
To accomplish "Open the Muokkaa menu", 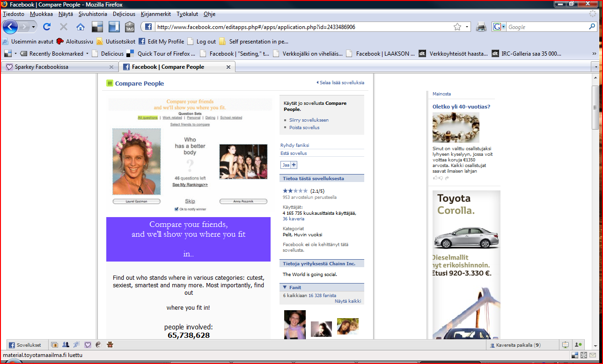I will (x=41, y=14).
